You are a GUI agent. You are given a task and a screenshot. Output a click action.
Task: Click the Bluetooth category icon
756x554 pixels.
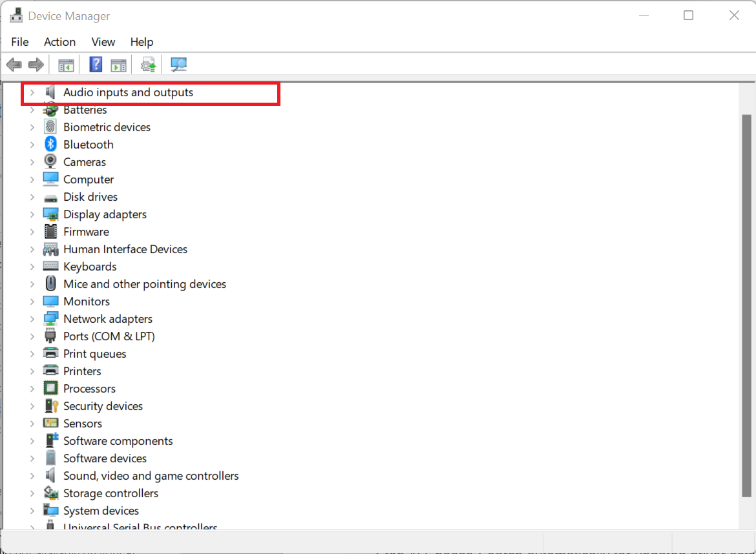(x=50, y=145)
